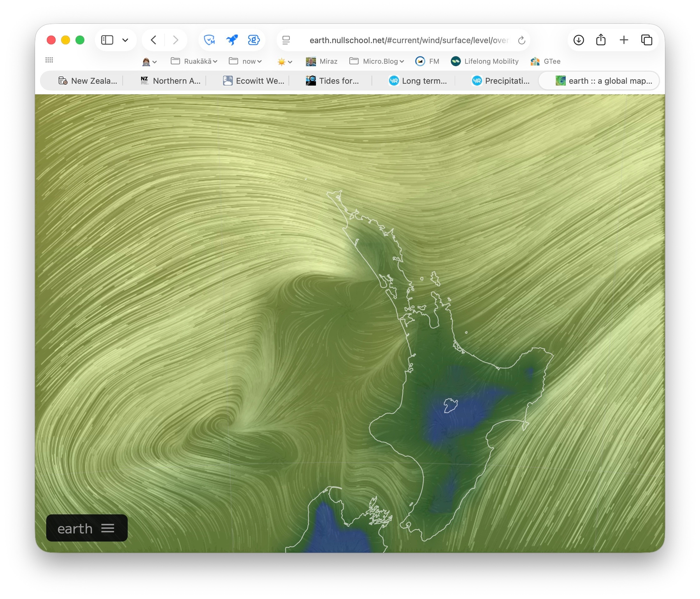Show Safari downloads
700x599 pixels.
[x=579, y=40]
